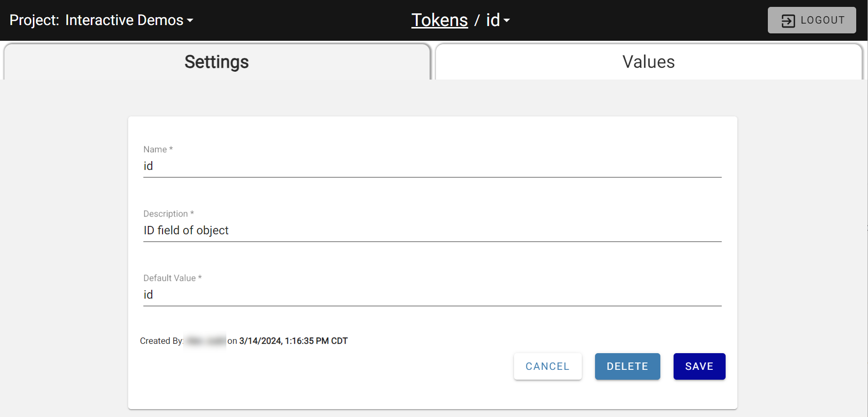Image resolution: width=868 pixels, height=417 pixels.
Task: Click the id text in breadcrumb
Action: point(493,20)
